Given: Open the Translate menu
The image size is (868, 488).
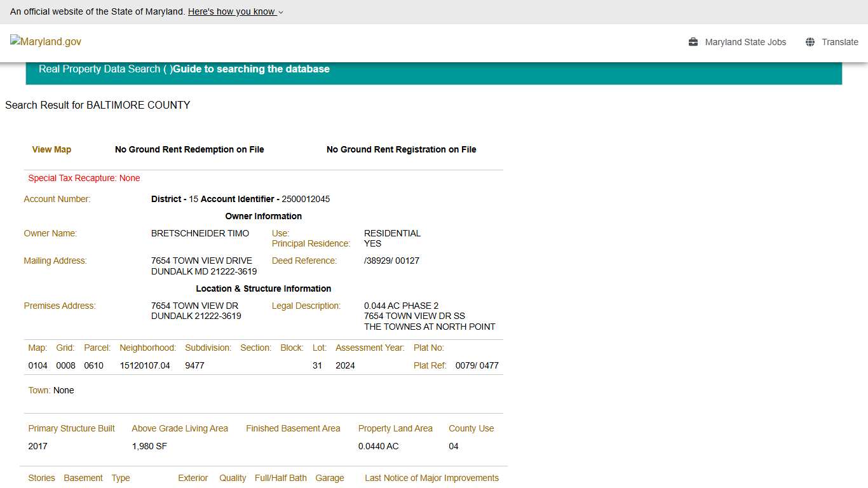Looking at the screenshot, I should 840,42.
